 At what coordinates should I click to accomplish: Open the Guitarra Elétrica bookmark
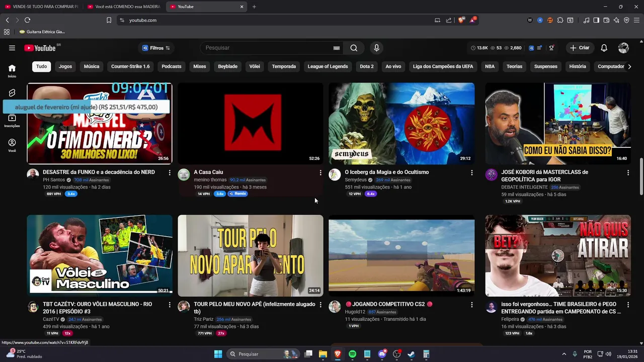pyautogui.click(x=42, y=32)
